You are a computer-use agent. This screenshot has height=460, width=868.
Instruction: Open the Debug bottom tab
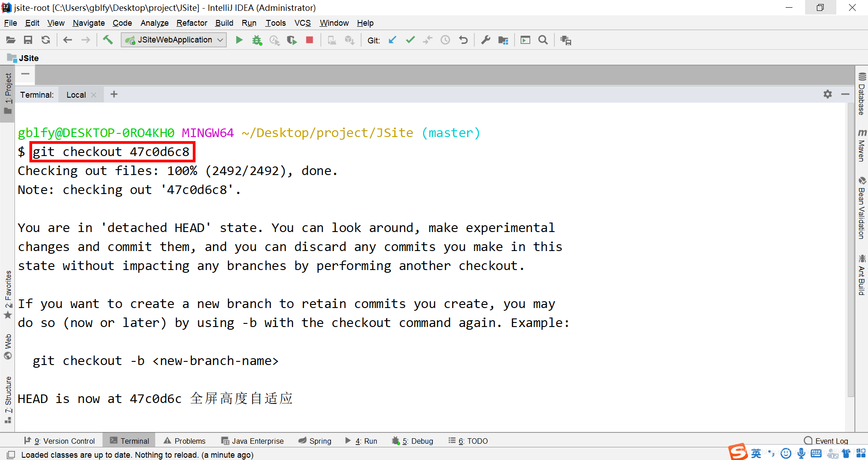[x=413, y=441]
